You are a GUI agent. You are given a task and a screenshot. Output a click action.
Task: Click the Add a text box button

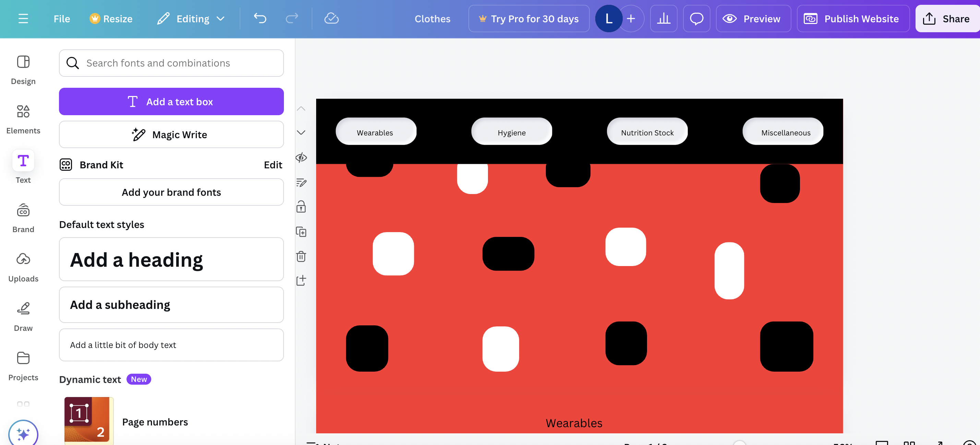171,101
